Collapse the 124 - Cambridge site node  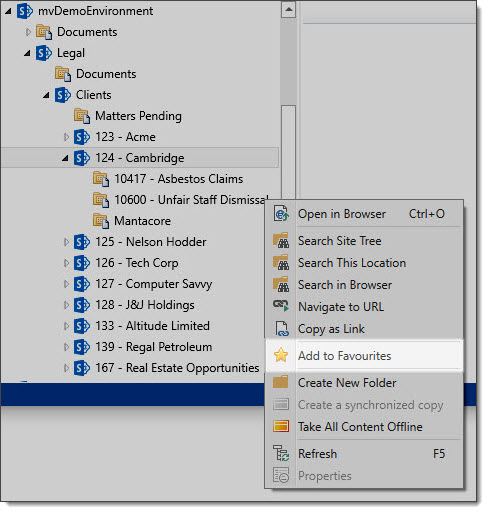(65, 158)
